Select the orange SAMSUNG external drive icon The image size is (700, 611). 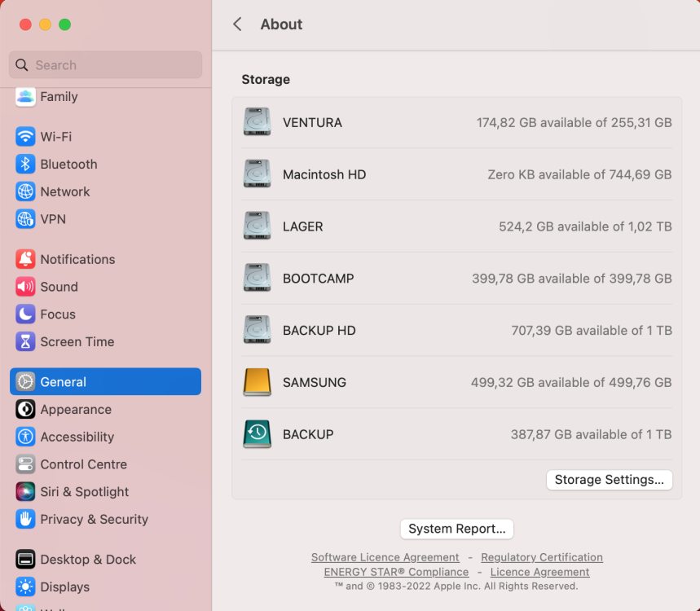click(x=258, y=382)
